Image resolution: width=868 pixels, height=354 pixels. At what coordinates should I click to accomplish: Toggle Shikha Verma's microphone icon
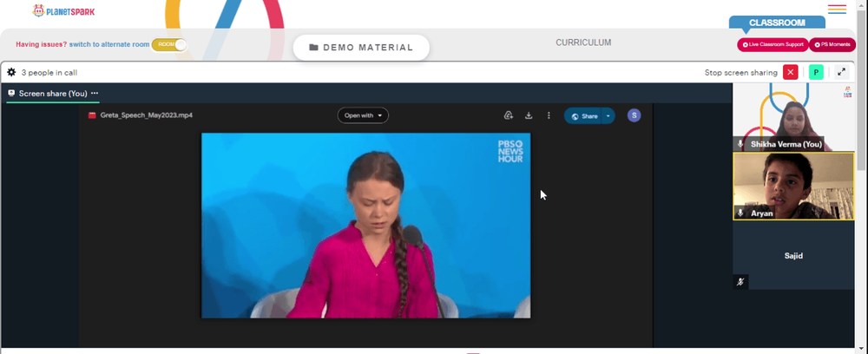(740, 144)
